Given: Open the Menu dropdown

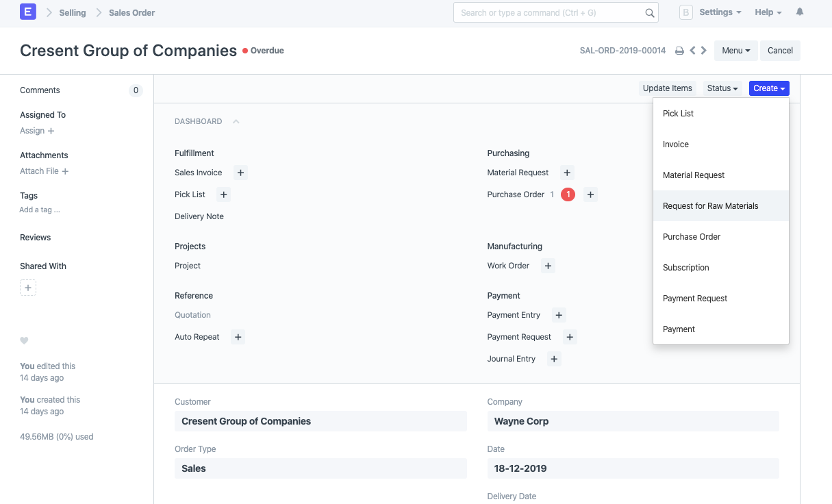Looking at the screenshot, I should pyautogui.click(x=735, y=51).
